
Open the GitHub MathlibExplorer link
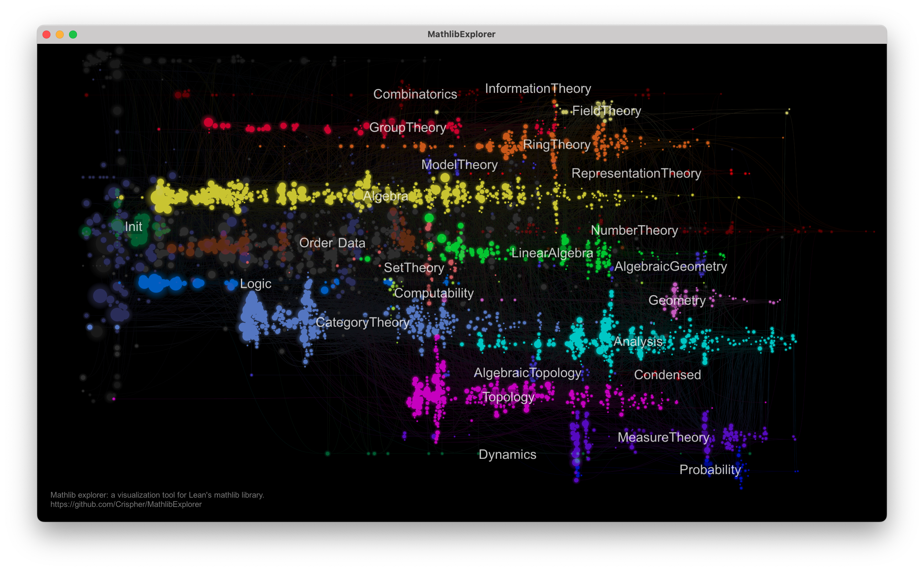[x=126, y=505]
